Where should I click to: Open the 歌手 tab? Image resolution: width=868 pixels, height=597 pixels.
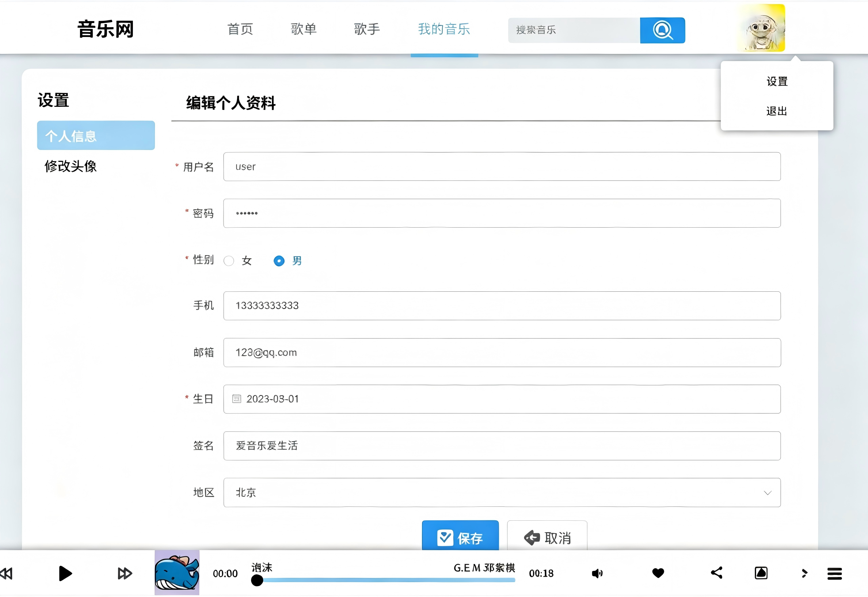coord(367,29)
